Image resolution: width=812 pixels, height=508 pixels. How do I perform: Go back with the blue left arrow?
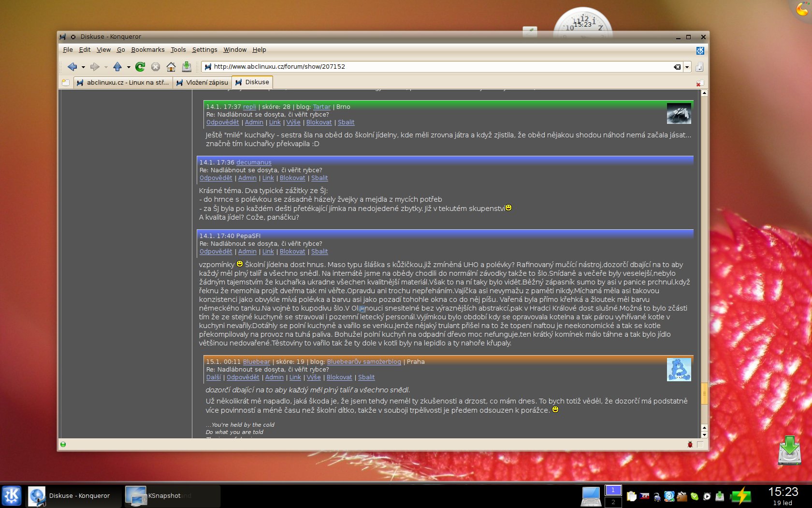click(72, 67)
